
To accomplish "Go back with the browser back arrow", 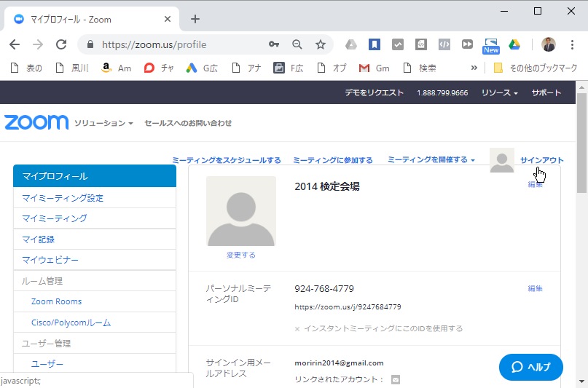I will 15,44.
